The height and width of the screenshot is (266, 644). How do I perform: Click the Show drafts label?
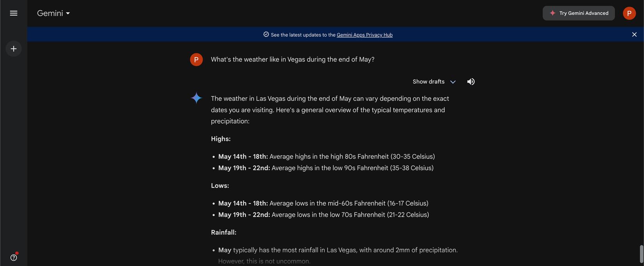click(x=429, y=82)
